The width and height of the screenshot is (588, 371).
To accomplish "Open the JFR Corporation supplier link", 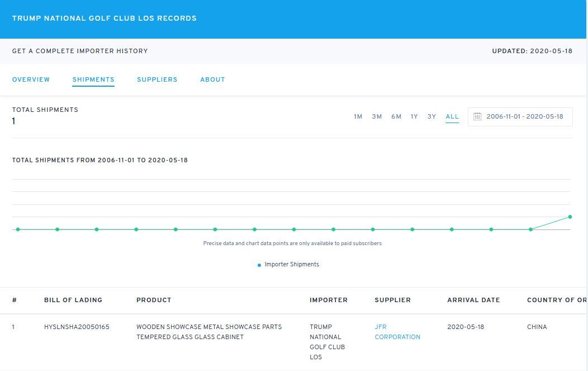I will [397, 332].
